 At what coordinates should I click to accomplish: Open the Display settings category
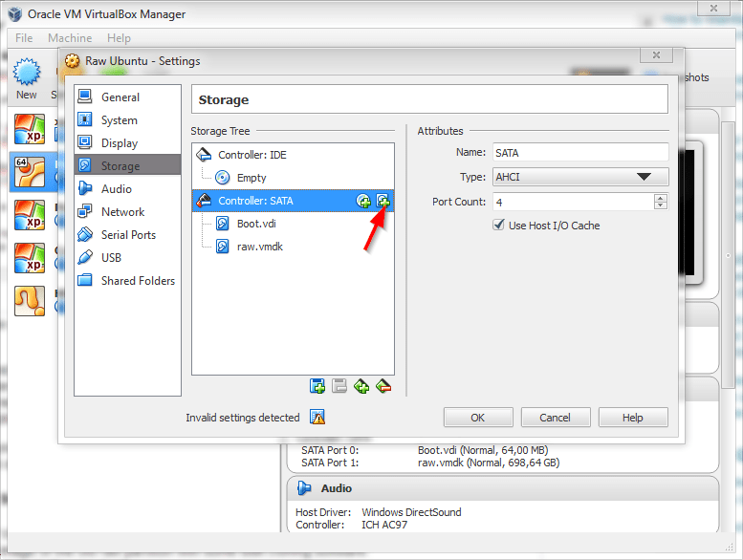tap(127, 143)
